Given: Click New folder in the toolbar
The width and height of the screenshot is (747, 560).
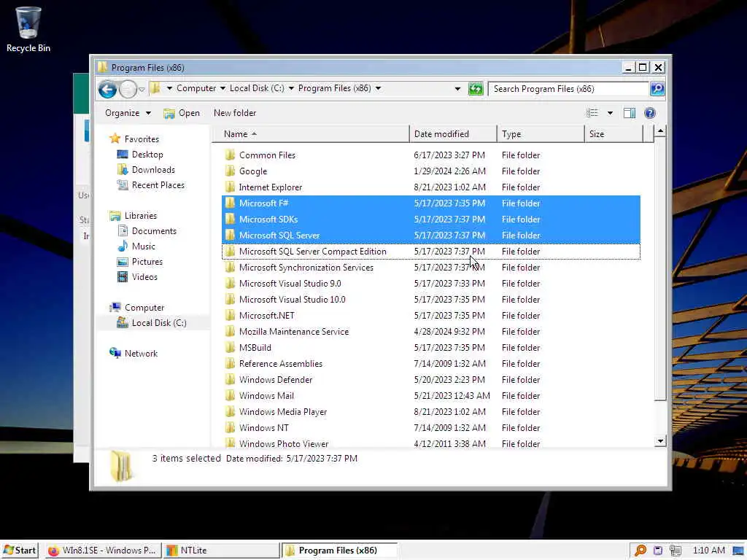Looking at the screenshot, I should coord(235,113).
